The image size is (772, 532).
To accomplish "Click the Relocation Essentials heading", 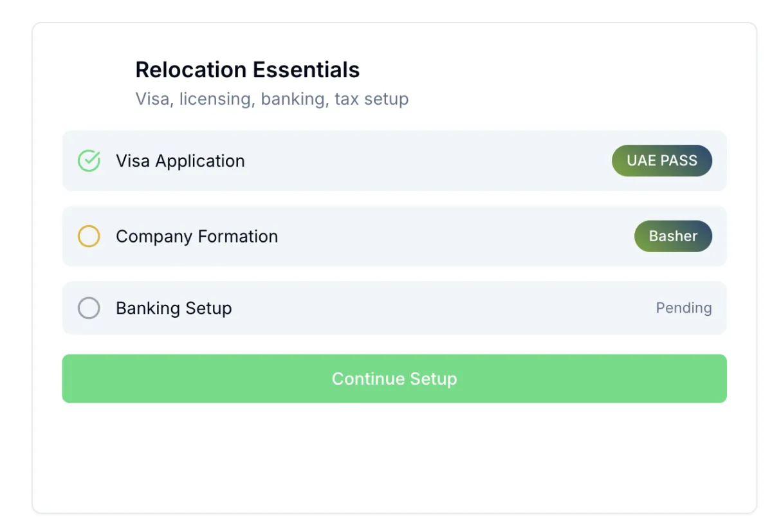I will click(248, 69).
